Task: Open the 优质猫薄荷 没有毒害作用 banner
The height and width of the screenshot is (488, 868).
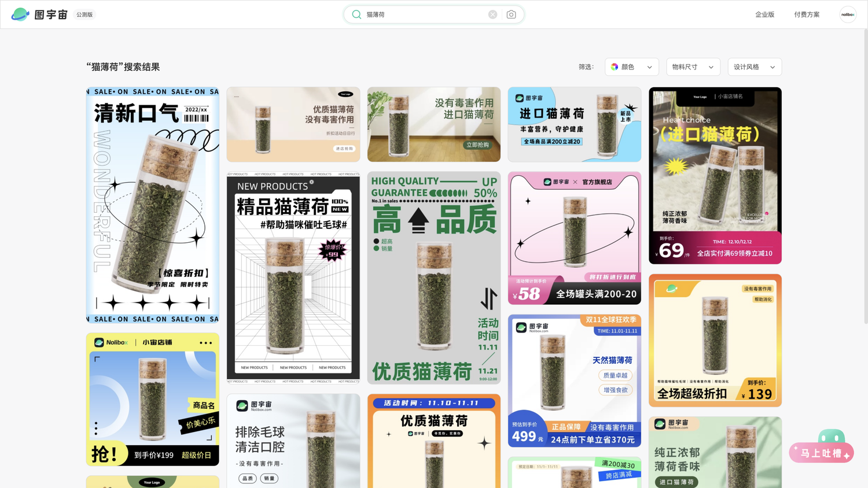Action: coord(293,124)
